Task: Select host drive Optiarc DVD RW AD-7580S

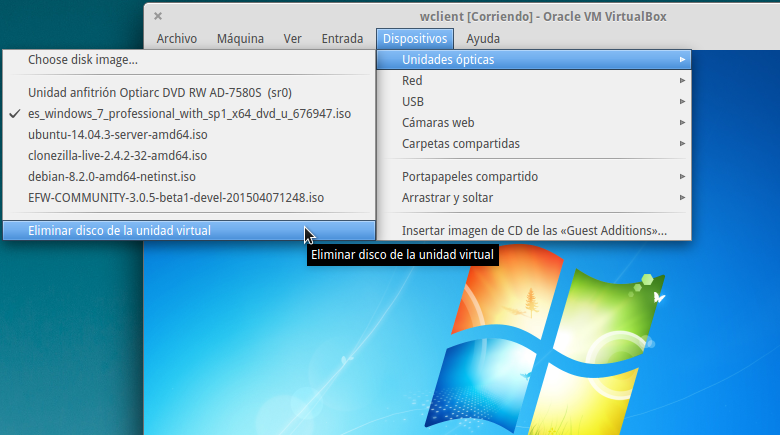Action: coord(189,93)
